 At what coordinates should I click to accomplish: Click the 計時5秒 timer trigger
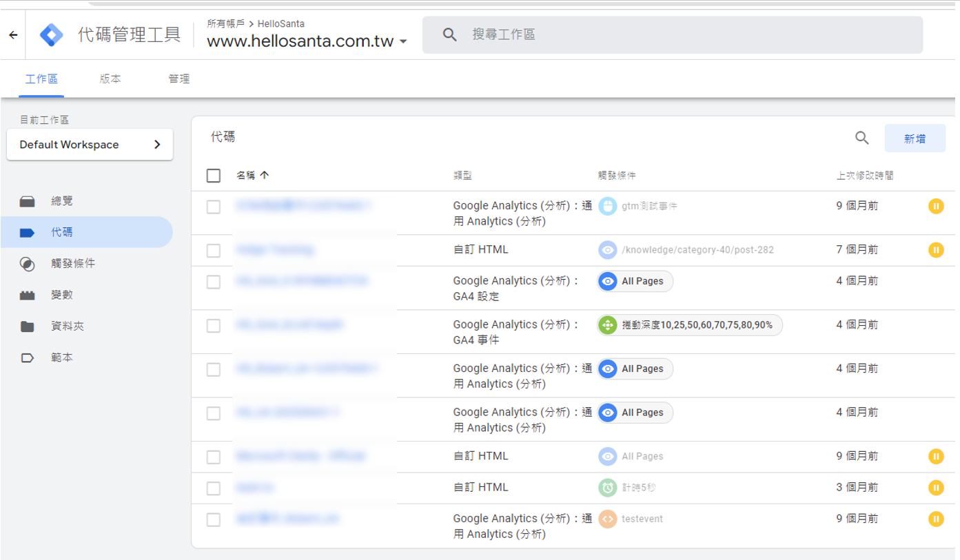tap(627, 488)
